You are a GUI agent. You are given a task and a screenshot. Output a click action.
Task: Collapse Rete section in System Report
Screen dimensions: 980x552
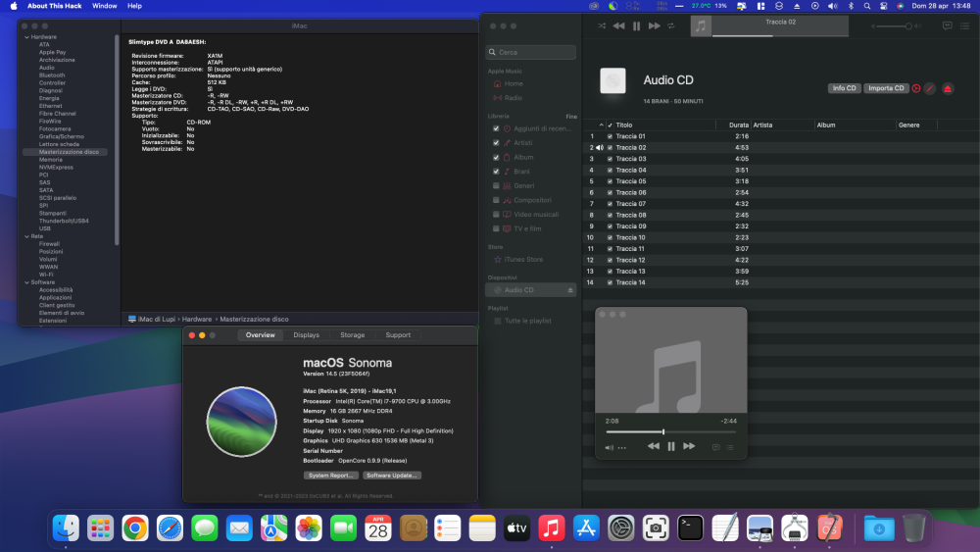[x=26, y=236]
